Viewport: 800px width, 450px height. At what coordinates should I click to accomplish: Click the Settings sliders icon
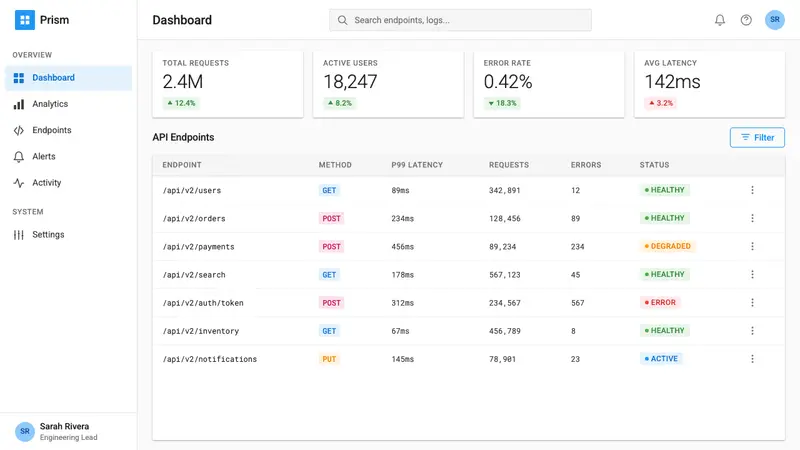click(x=19, y=235)
